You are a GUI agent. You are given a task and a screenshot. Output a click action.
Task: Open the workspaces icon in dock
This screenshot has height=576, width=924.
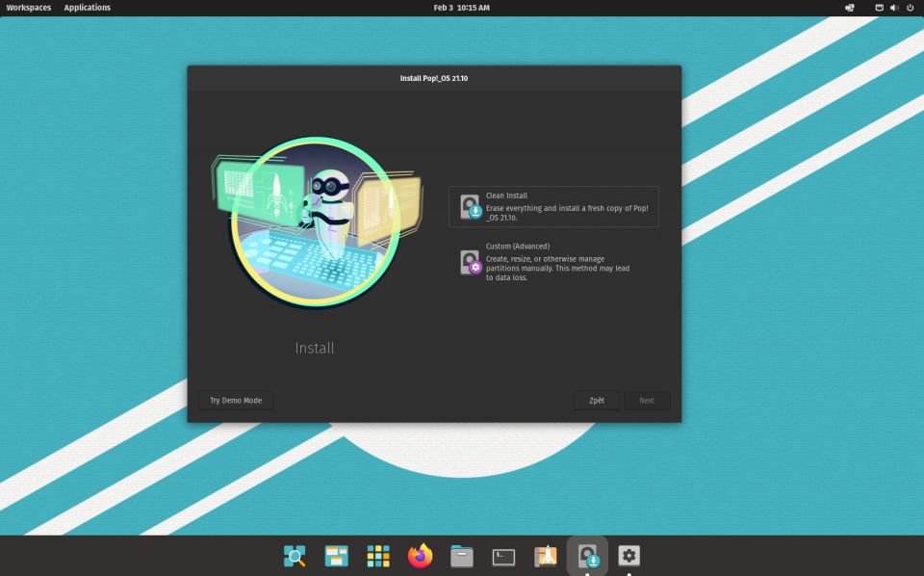click(337, 556)
